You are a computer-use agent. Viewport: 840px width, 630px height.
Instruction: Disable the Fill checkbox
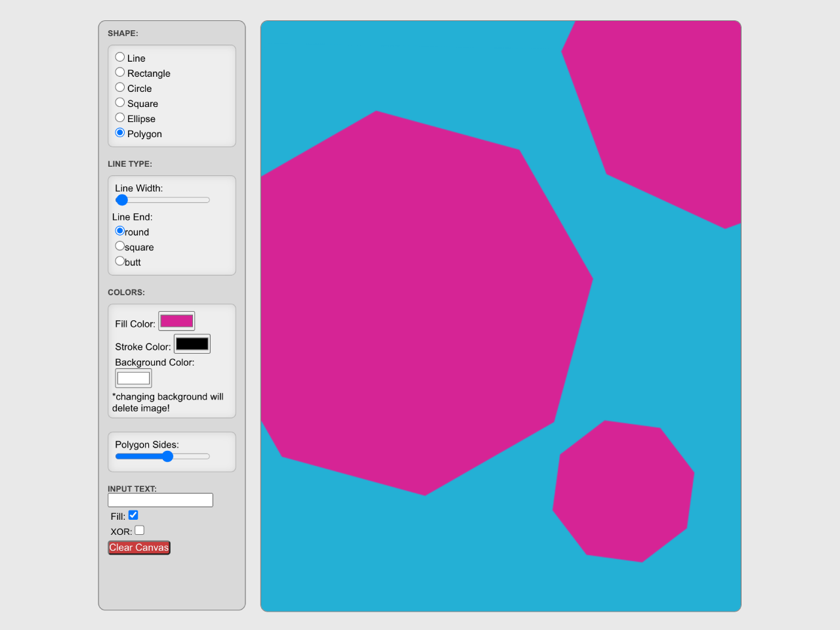133,514
